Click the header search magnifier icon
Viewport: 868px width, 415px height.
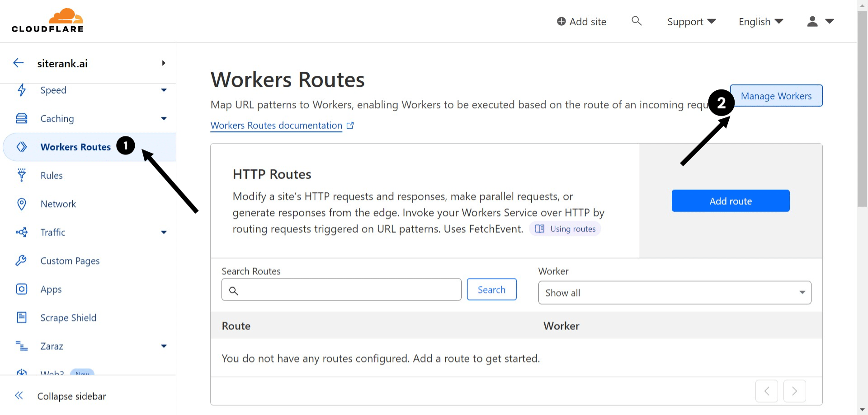pyautogui.click(x=637, y=21)
